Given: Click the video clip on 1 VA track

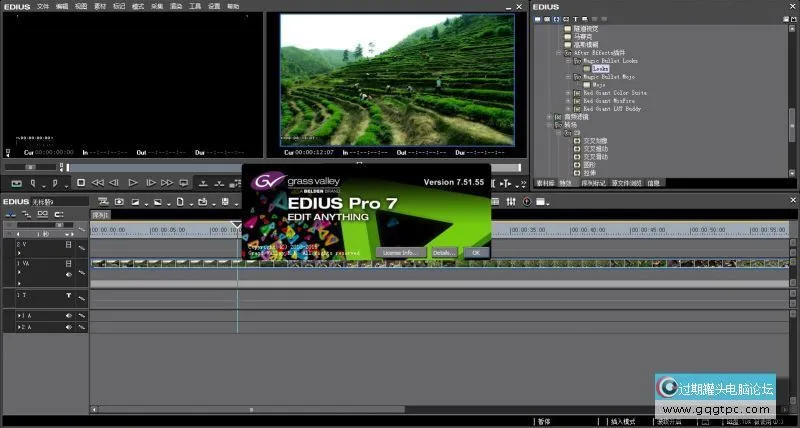Looking at the screenshot, I should [x=400, y=264].
